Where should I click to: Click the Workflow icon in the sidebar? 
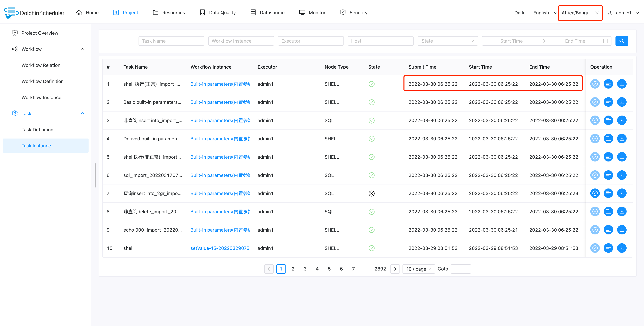[x=14, y=49]
